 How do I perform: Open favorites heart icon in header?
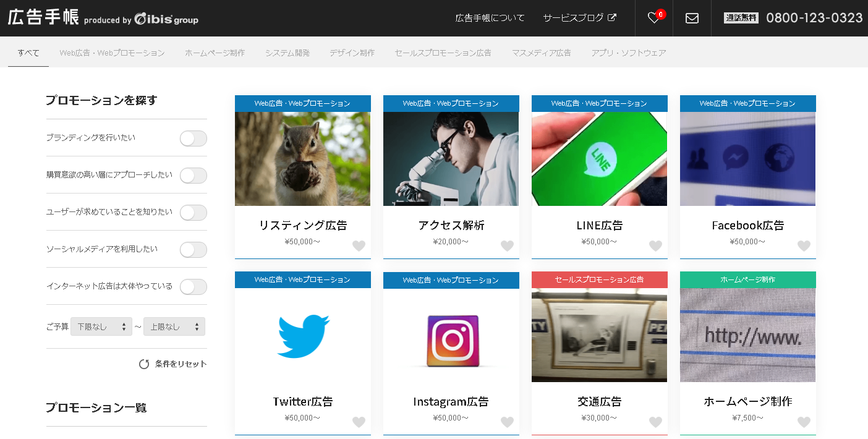click(x=653, y=18)
